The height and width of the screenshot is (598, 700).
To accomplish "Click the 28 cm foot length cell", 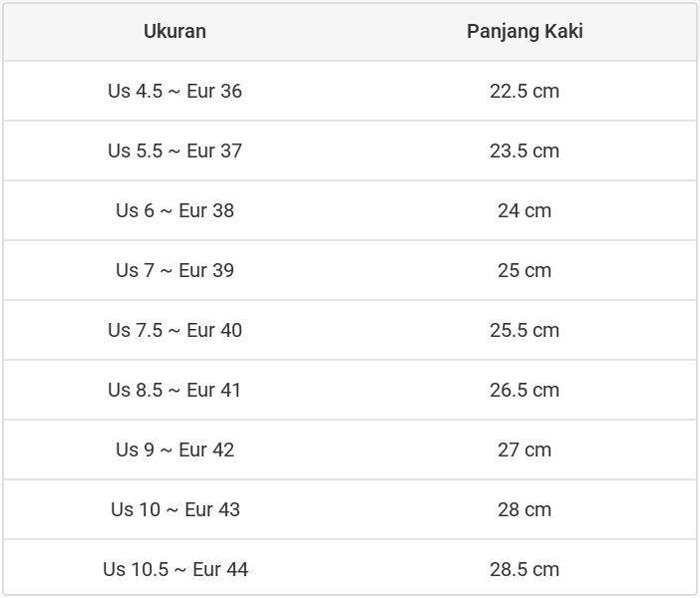I will [525, 509].
